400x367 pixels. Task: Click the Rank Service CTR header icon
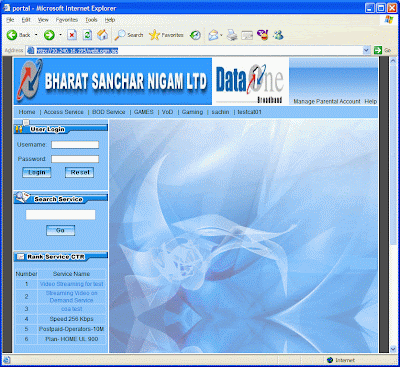point(21,257)
